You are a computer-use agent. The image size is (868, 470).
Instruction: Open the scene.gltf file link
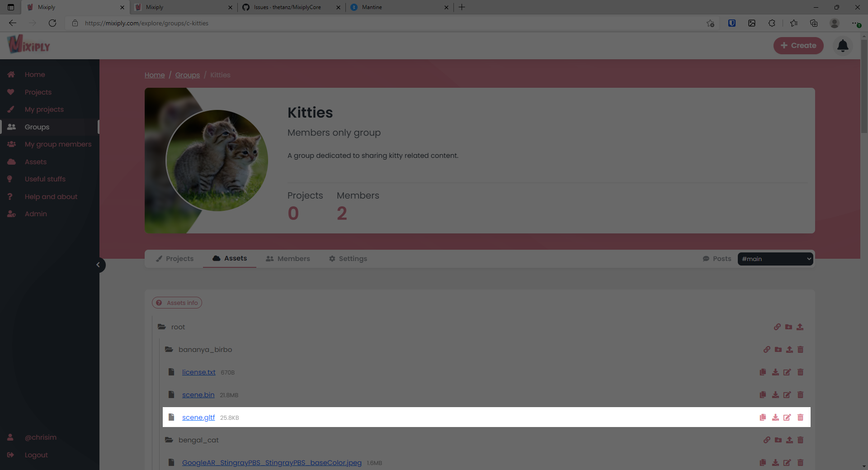point(198,418)
